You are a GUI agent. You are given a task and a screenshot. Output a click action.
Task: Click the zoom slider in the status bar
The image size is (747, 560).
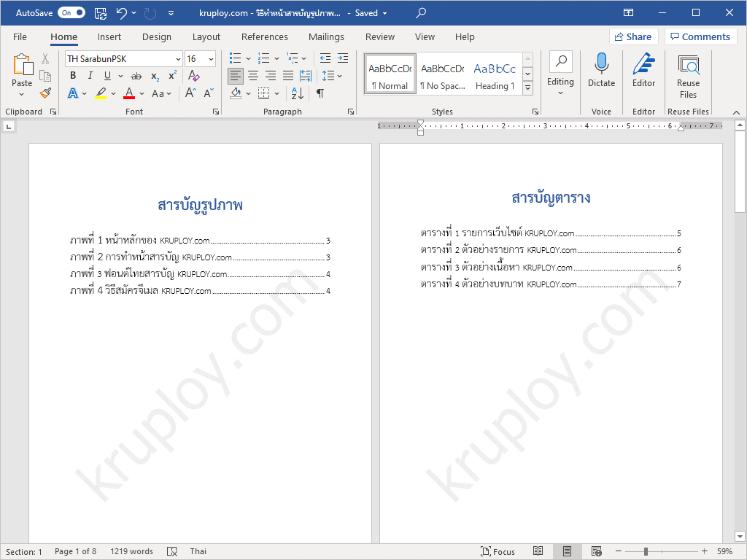pyautogui.click(x=660, y=551)
